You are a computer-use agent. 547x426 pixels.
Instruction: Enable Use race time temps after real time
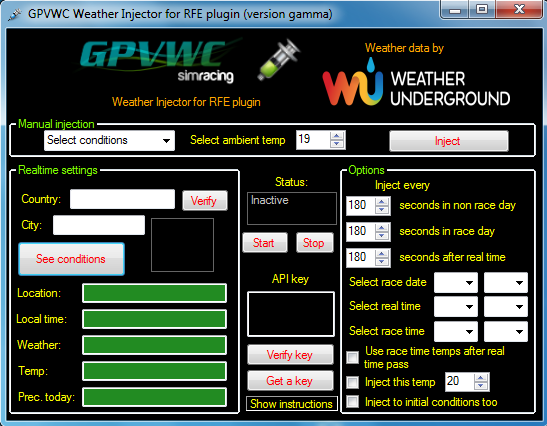click(352, 357)
